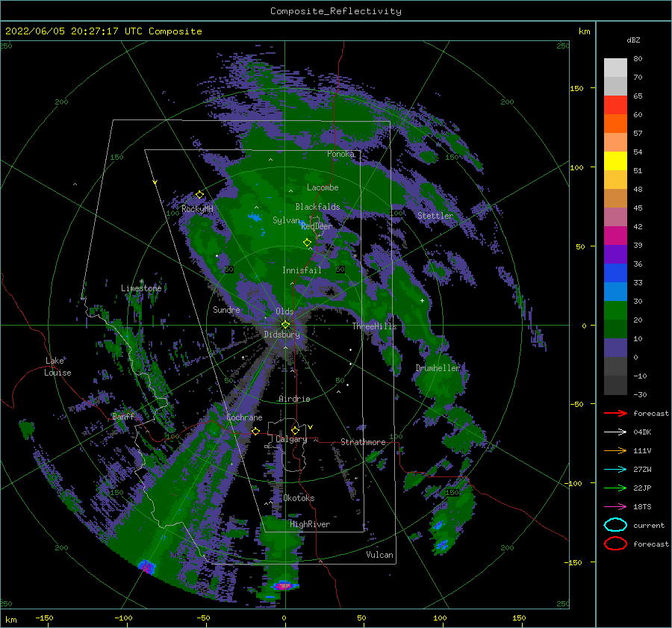Click the cyan current ellipse icon
The width and height of the screenshot is (672, 628).
615,525
